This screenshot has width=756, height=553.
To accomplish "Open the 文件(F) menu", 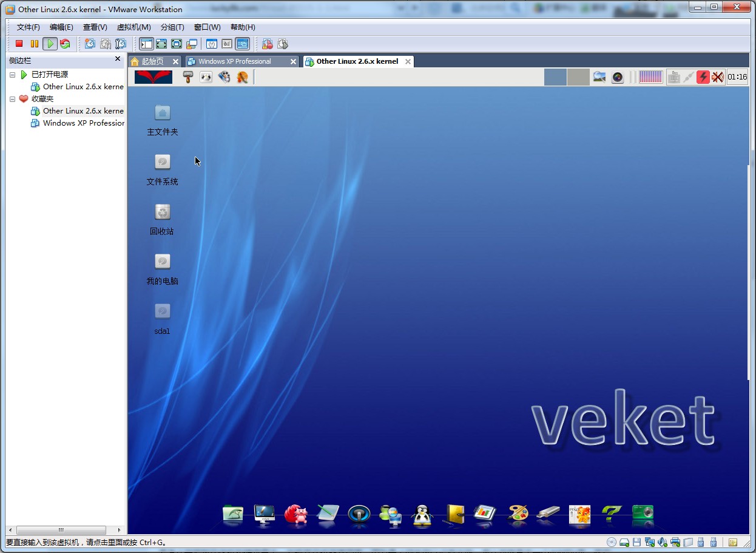I will point(28,27).
